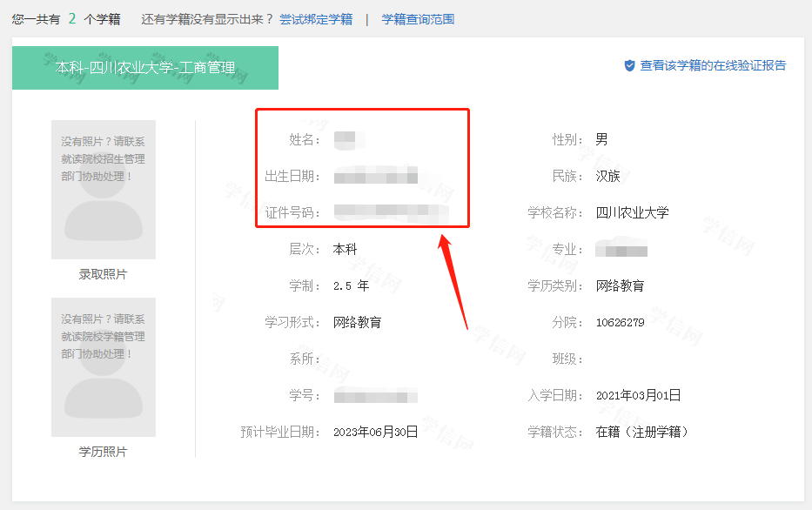The height and width of the screenshot is (510, 812).
Task: Click the 学历照片 placeholder image
Action: click(x=104, y=367)
